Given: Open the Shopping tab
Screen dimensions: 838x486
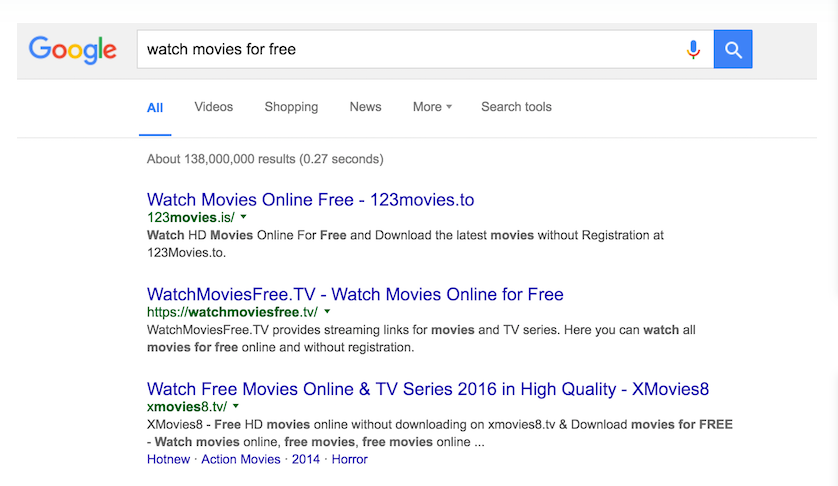Looking at the screenshot, I should tap(291, 107).
